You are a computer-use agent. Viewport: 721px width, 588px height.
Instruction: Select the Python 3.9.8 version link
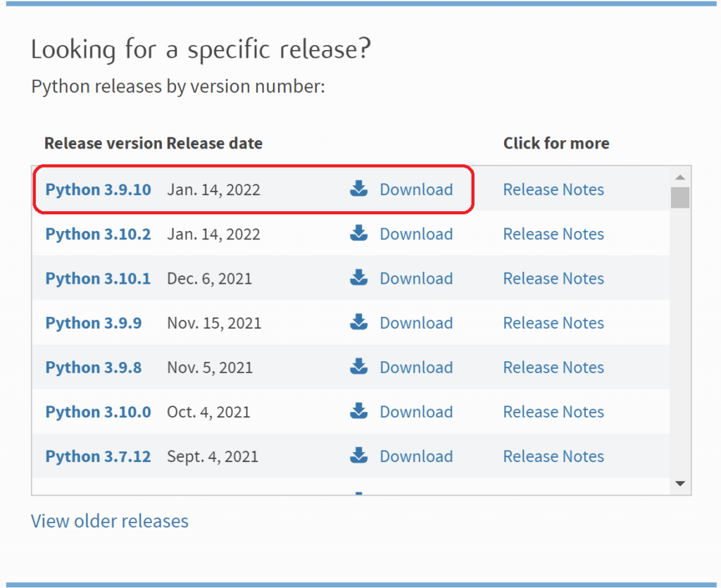click(x=93, y=367)
